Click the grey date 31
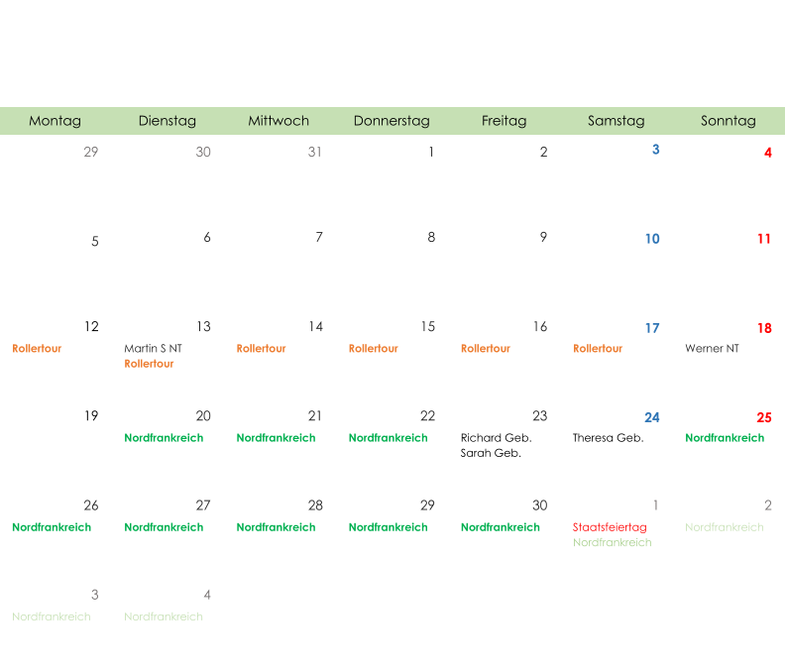 (315, 152)
